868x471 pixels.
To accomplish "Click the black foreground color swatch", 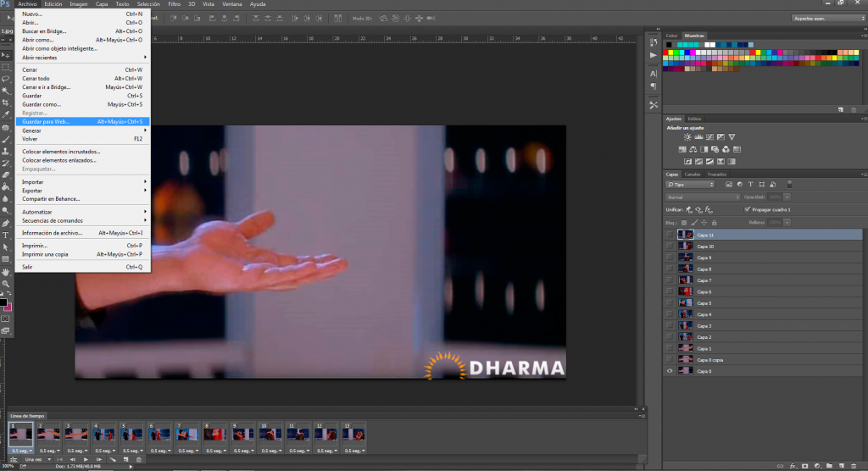I will click(x=3, y=302).
